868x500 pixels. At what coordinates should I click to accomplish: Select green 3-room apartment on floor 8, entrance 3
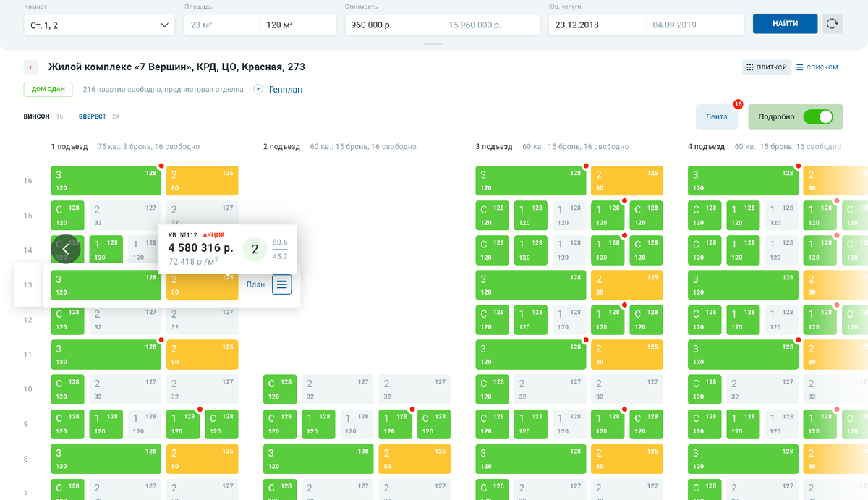click(x=531, y=459)
